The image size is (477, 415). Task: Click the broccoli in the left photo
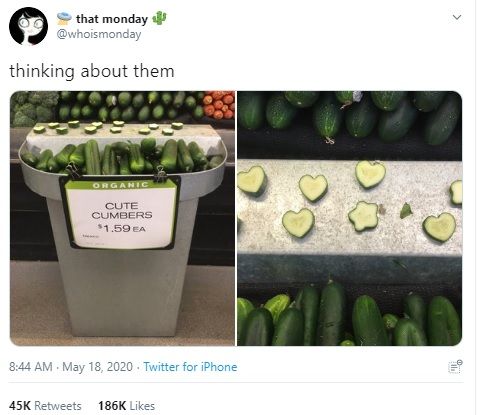point(33,108)
